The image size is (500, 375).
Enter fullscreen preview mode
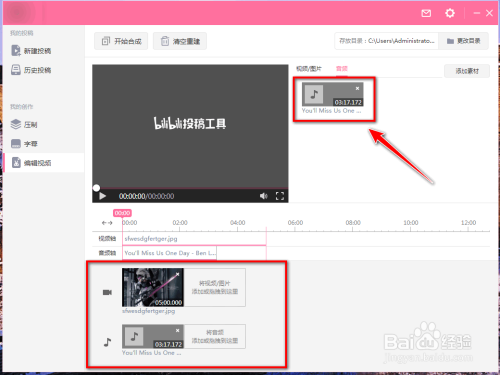coord(280,196)
